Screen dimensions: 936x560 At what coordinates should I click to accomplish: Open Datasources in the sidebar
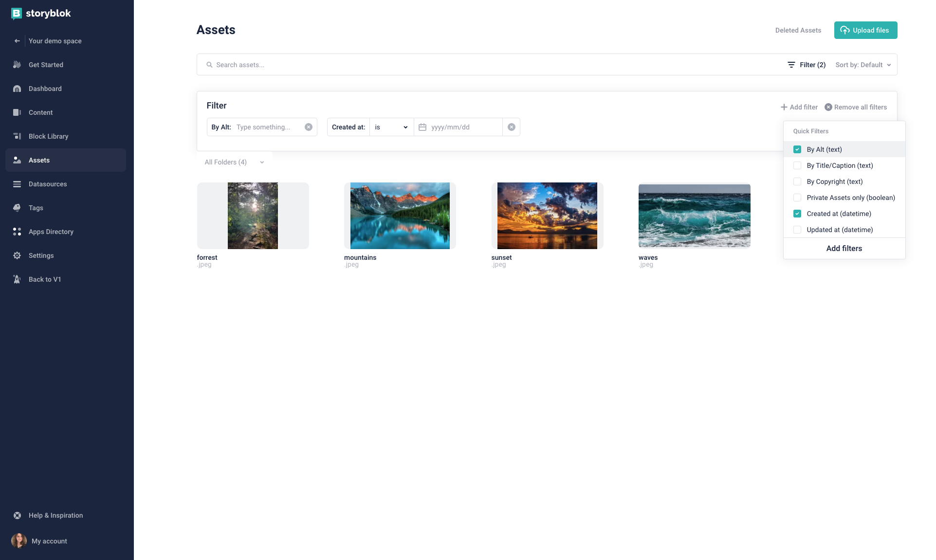66,184
